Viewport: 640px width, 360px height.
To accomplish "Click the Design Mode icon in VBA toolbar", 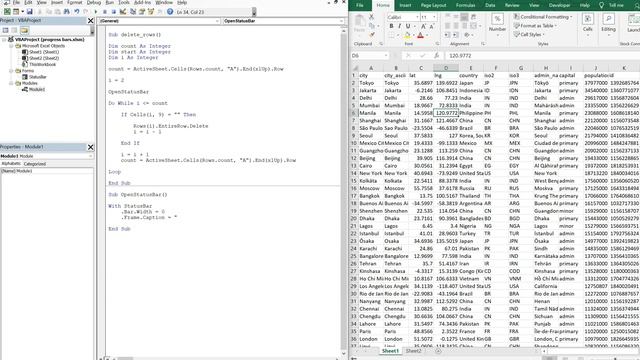I will click(123, 12).
